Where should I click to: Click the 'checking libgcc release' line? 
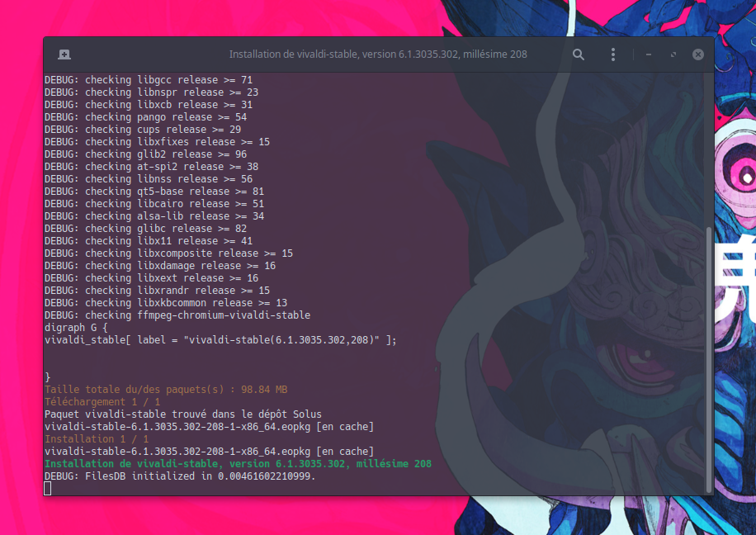coord(149,79)
